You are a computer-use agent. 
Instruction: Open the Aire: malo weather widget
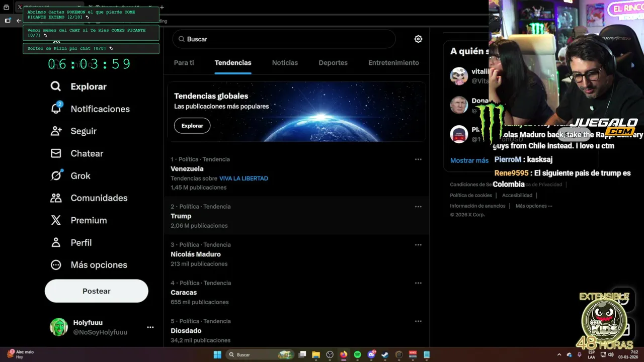point(20,354)
